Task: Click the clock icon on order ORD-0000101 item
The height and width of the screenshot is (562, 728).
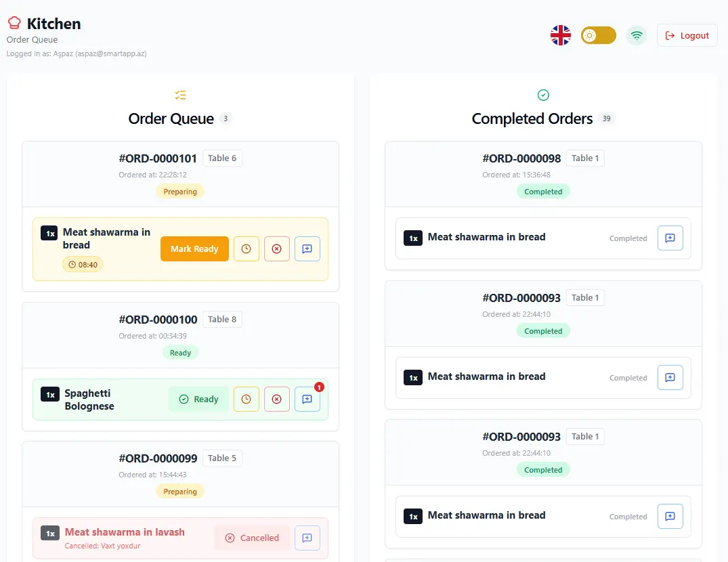Action: coord(246,248)
